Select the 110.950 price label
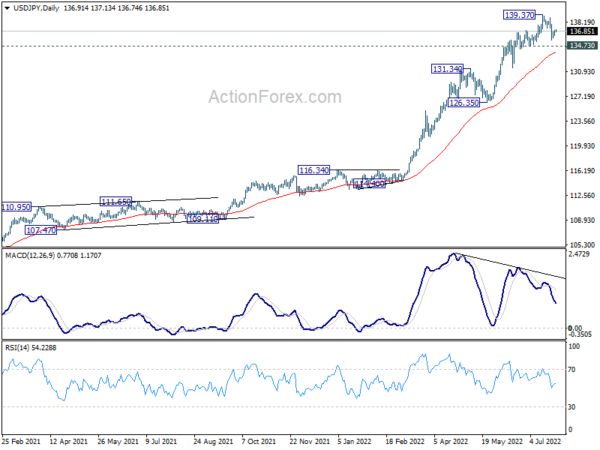600x450 pixels. (16, 207)
